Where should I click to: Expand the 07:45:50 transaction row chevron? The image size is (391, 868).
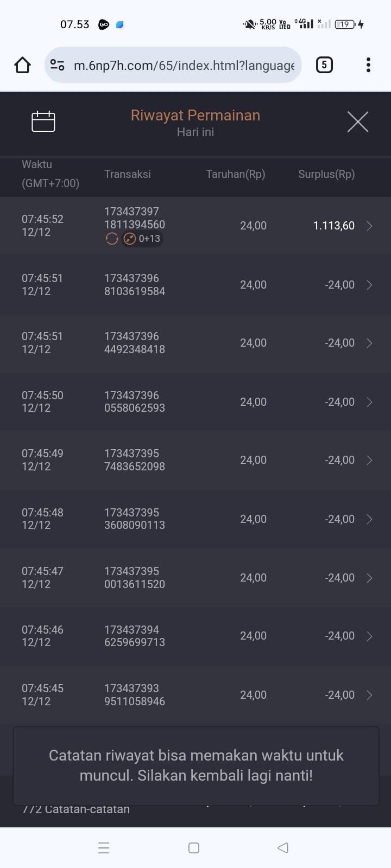click(x=369, y=402)
